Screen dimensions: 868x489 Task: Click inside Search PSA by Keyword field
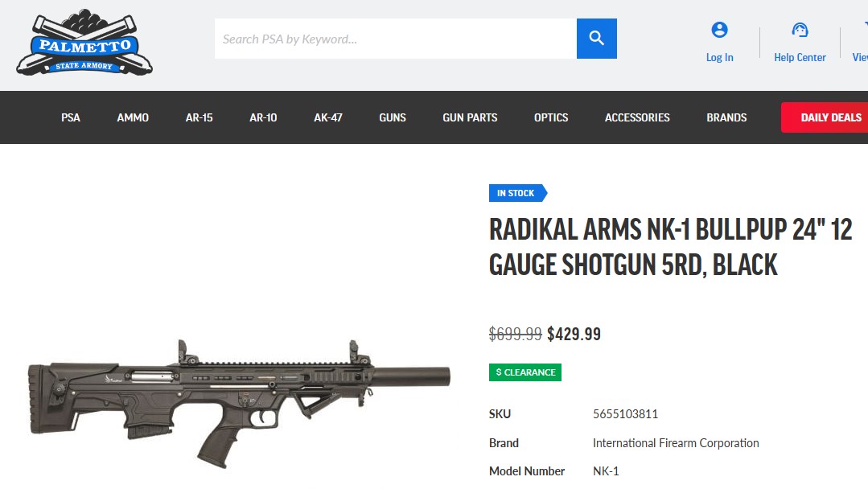395,39
